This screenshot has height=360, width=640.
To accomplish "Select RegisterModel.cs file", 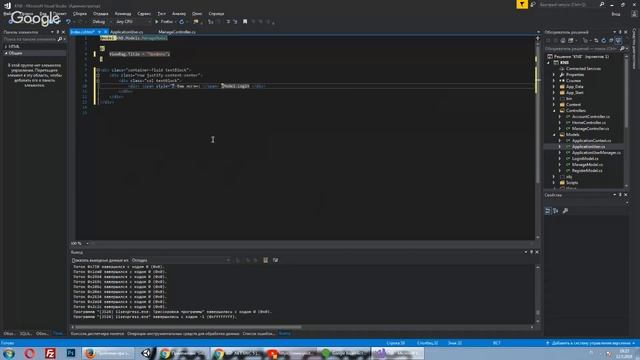I will 587,171.
